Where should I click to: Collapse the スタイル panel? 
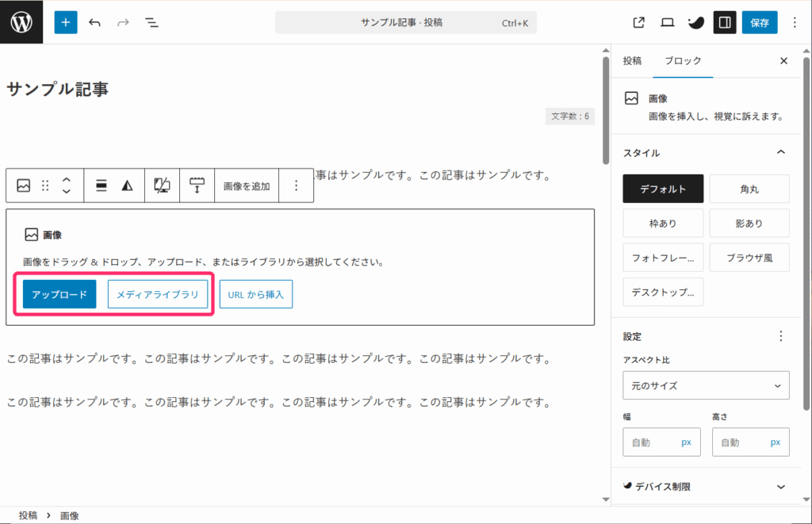[781, 152]
